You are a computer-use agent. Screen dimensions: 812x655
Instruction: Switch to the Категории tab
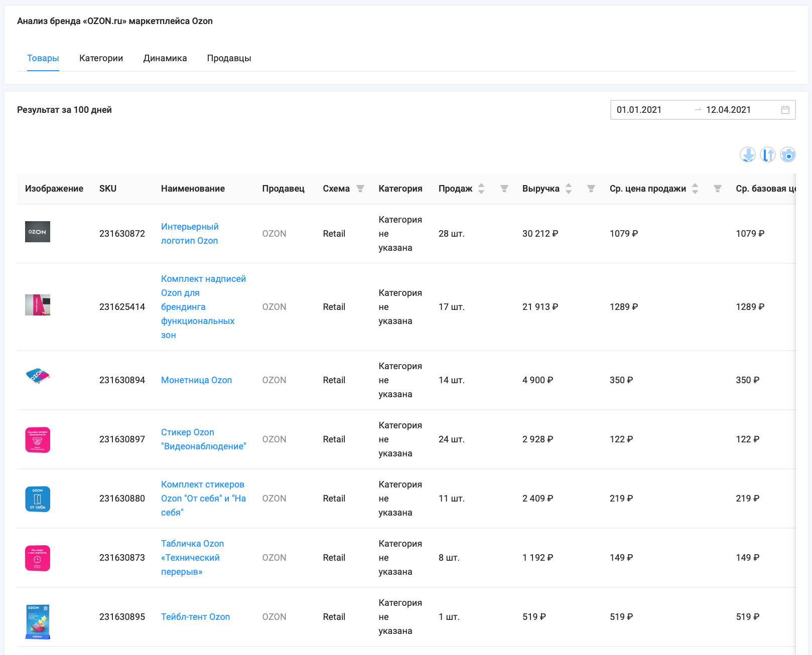[101, 58]
